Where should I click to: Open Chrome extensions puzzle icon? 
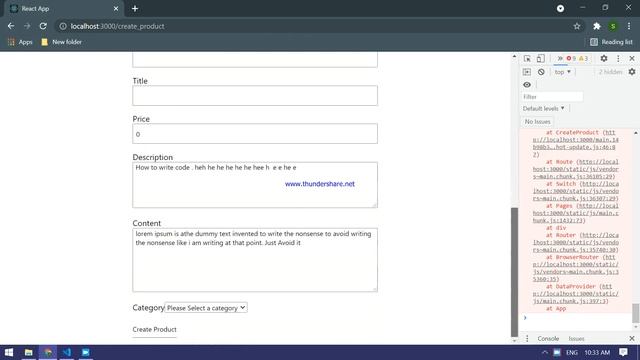[597, 26]
